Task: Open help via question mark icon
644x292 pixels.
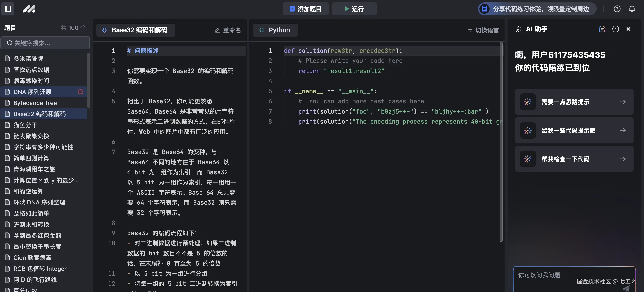Action: (617, 9)
